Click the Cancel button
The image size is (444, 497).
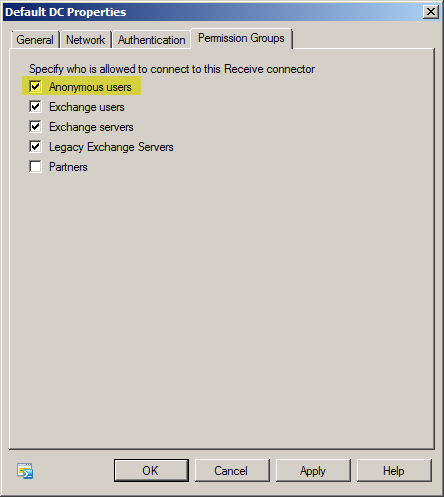[x=232, y=470]
